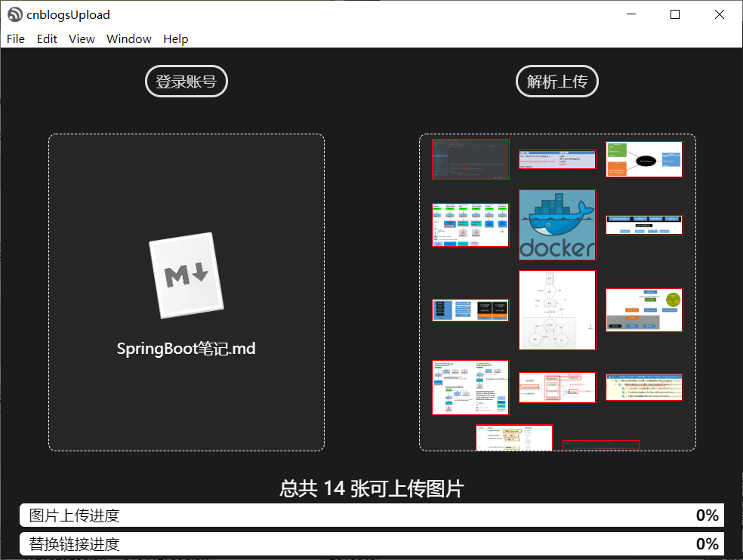This screenshot has height=560, width=743.
Task: Open the blue table header thumbnail with red text
Action: click(x=557, y=159)
